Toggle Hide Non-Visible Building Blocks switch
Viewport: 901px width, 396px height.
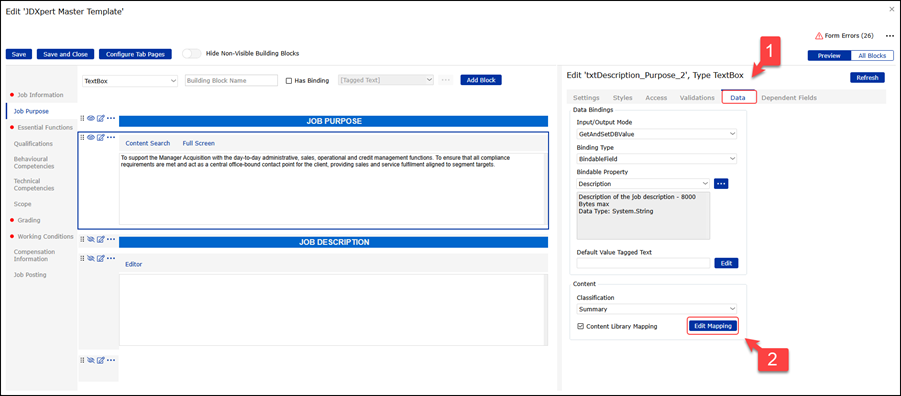[191, 53]
